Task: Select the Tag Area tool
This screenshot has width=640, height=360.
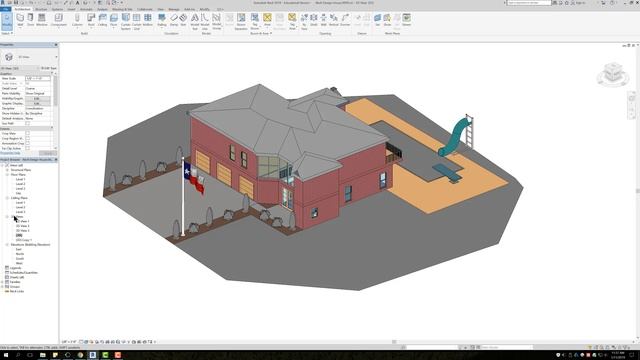Action: pos(292,21)
